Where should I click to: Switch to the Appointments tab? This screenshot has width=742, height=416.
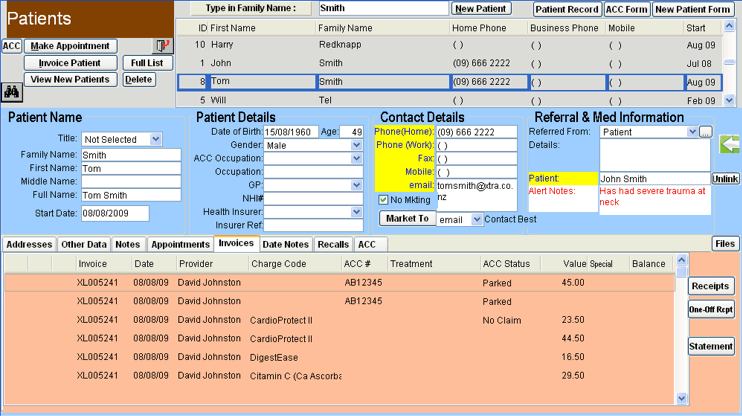point(181,244)
